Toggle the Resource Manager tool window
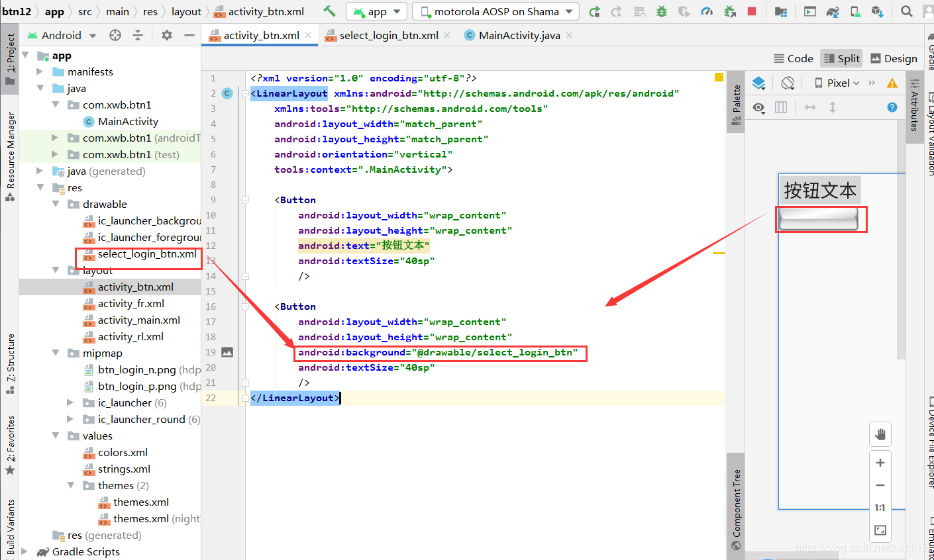934x560 pixels. coord(10,156)
